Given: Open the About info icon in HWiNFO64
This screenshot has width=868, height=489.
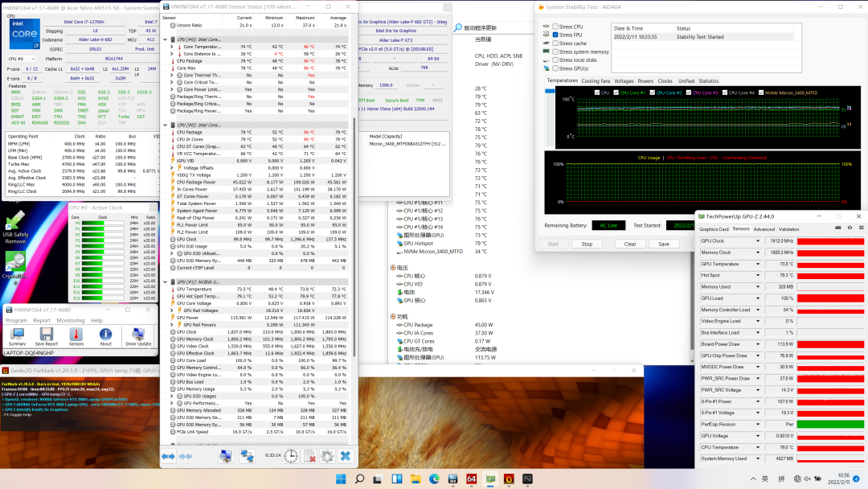Looking at the screenshot, I should (105, 337).
